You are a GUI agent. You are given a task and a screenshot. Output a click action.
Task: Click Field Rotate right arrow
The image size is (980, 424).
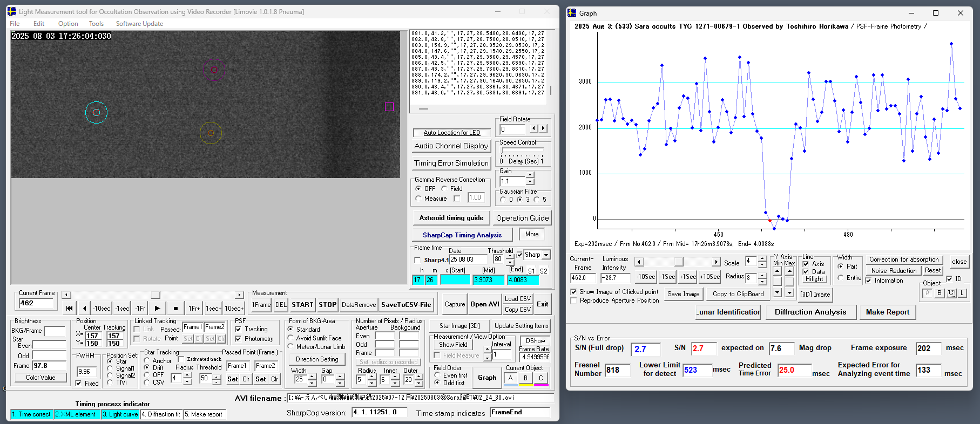[x=543, y=129]
